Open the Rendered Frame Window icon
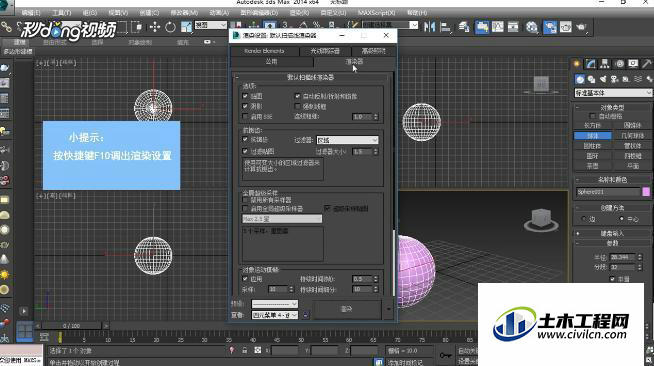This screenshot has width=654, height=366. (566, 27)
